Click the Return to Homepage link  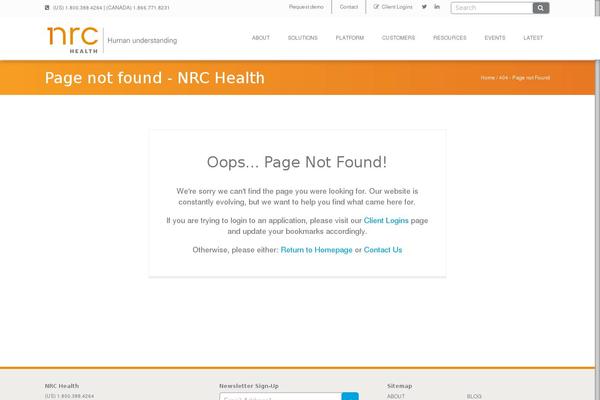pos(316,250)
